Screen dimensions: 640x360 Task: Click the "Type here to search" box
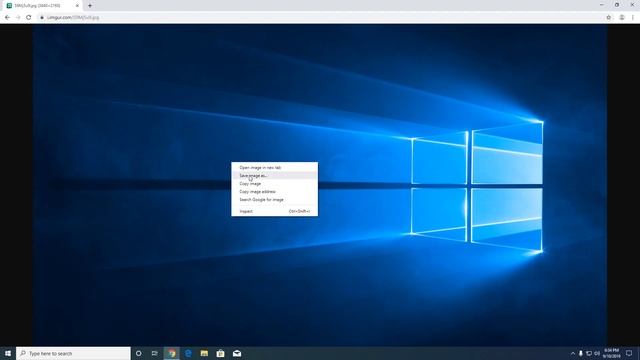pos(73,353)
